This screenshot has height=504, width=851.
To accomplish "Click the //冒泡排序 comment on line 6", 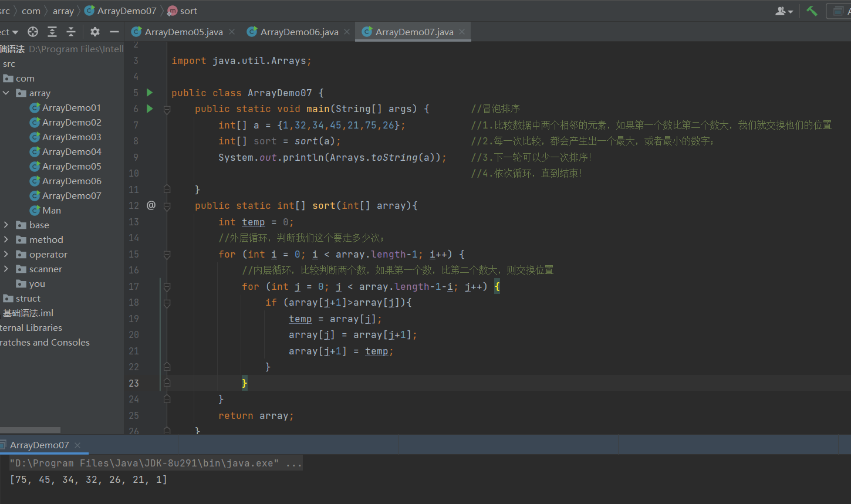I will point(495,109).
